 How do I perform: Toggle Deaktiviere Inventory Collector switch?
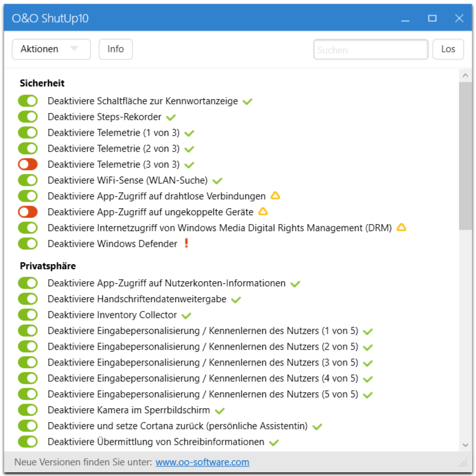click(x=28, y=315)
